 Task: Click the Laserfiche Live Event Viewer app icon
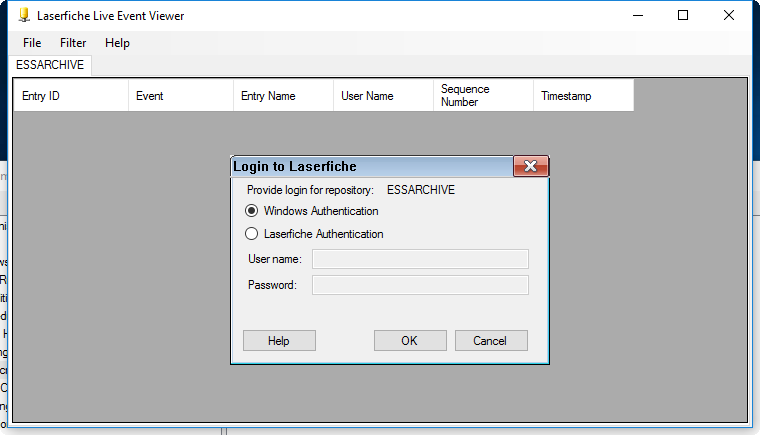(x=24, y=16)
